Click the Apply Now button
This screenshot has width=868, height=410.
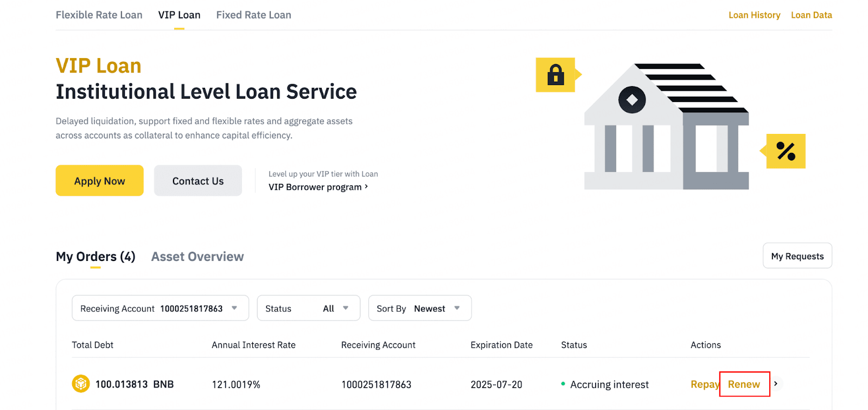pyautogui.click(x=100, y=181)
